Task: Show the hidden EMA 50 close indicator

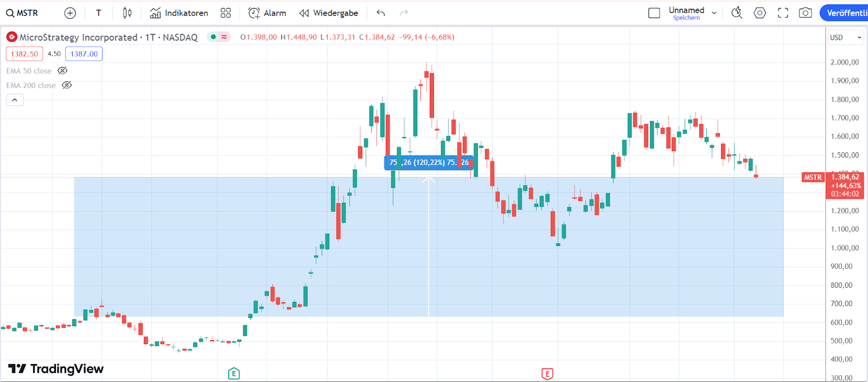Action: click(x=62, y=70)
